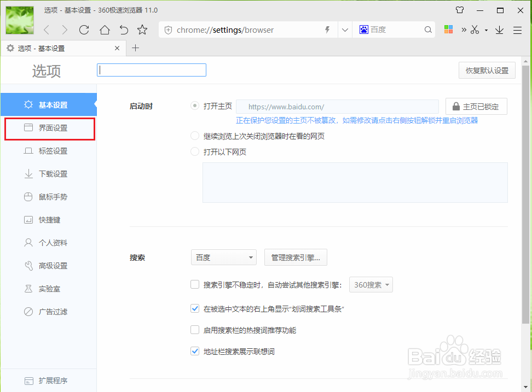Screen dimensions: 532x392
Task: Disable 地址栏搜索展示联想词
Action: pos(195,351)
